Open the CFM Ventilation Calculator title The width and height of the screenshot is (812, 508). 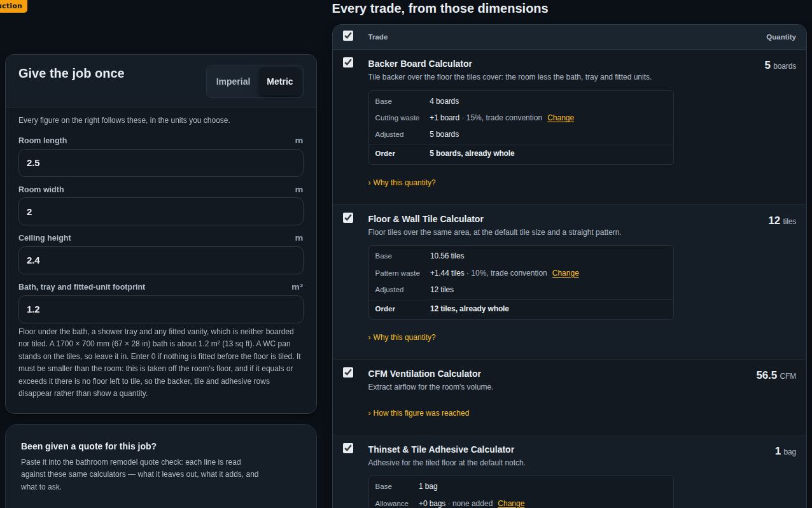[x=424, y=374]
